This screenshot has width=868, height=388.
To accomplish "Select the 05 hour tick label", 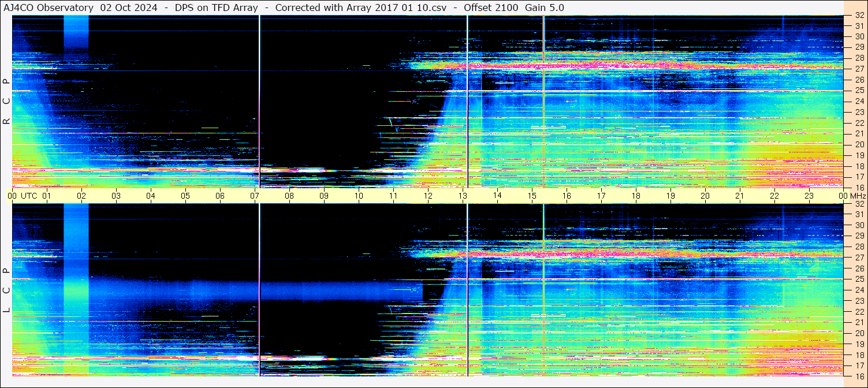I will pos(185,196).
